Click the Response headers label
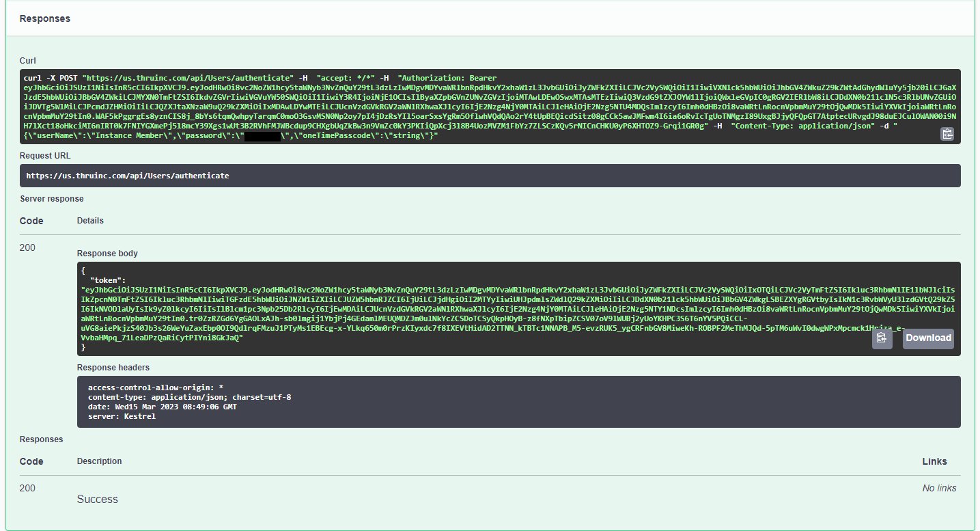 click(113, 368)
